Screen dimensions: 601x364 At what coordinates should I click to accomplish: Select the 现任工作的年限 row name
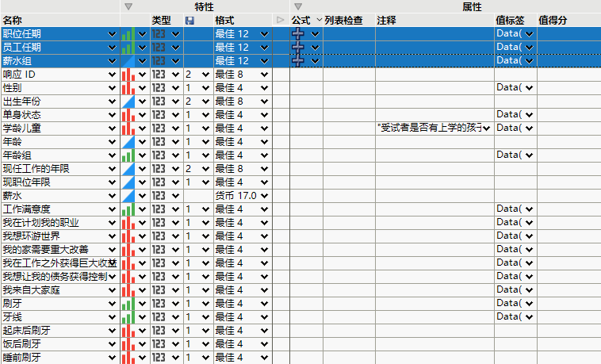(x=36, y=169)
